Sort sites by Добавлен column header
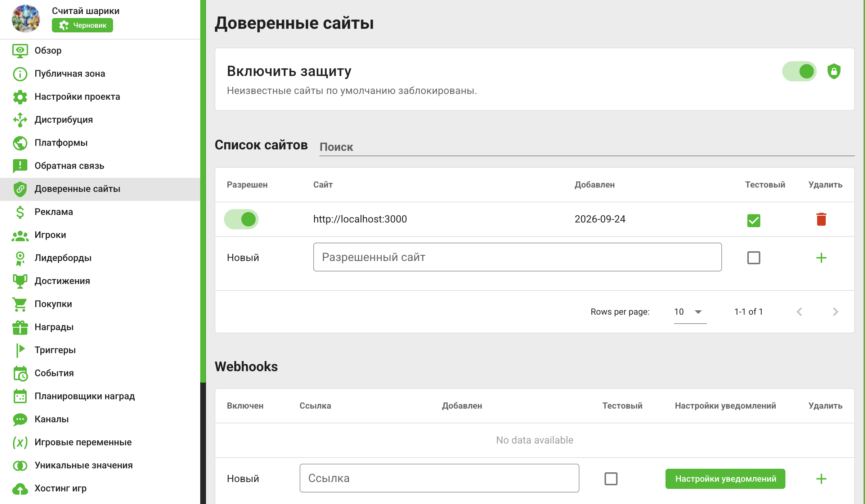Image resolution: width=865 pixels, height=504 pixels. (x=595, y=185)
